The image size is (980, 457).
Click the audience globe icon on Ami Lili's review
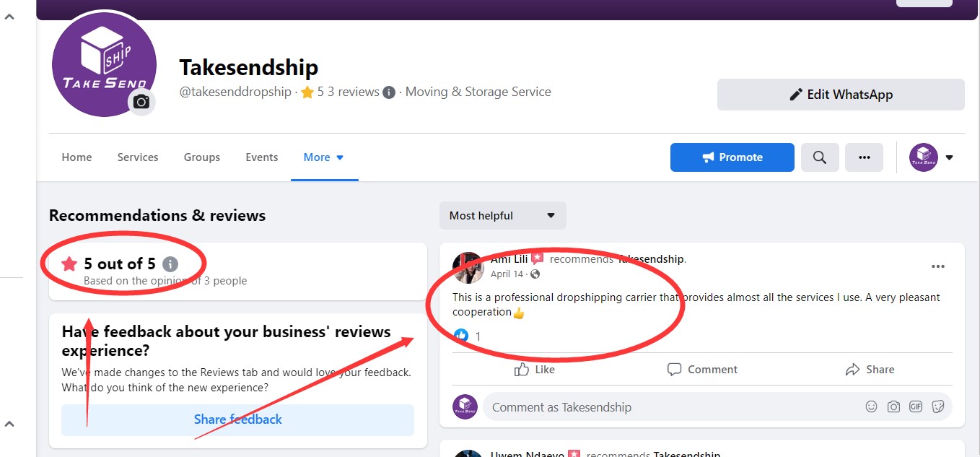(535, 274)
